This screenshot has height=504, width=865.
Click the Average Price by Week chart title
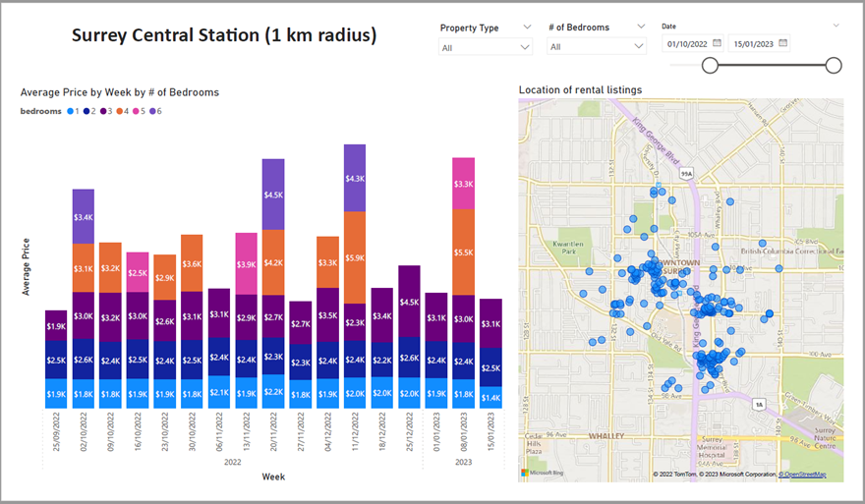click(120, 92)
